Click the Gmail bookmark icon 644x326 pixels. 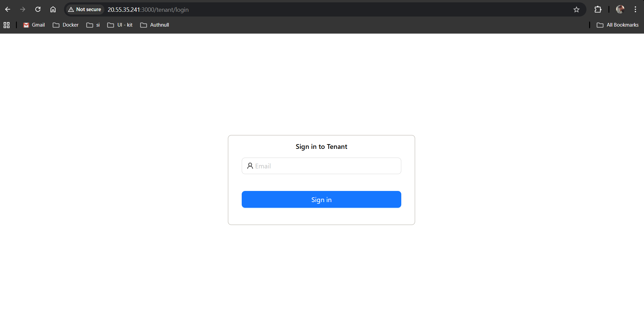pyautogui.click(x=26, y=25)
